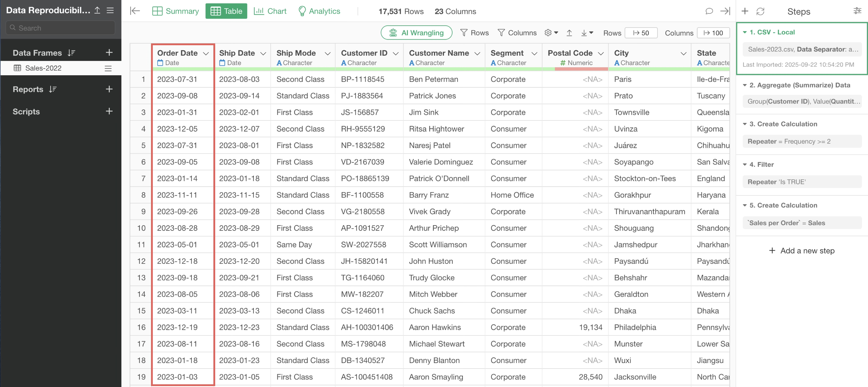Open Customer Name column dropdown arrow
This screenshot has width=868, height=387.
point(477,53)
